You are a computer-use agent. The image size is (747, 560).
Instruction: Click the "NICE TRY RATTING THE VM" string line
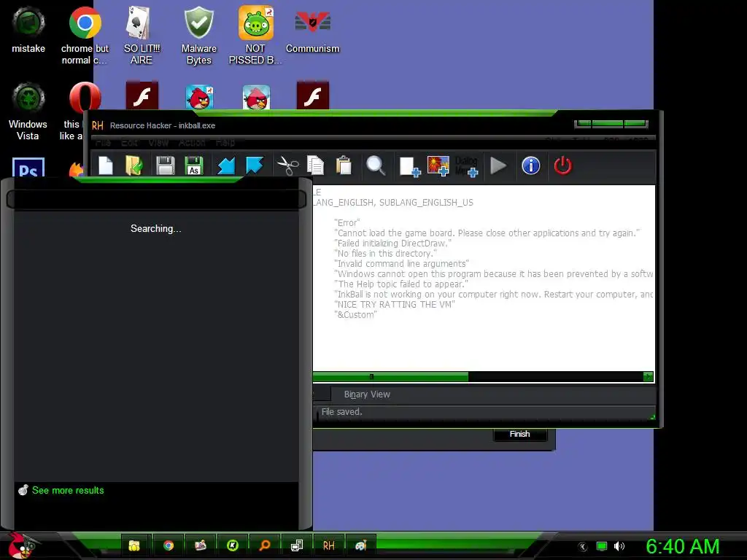tap(395, 304)
